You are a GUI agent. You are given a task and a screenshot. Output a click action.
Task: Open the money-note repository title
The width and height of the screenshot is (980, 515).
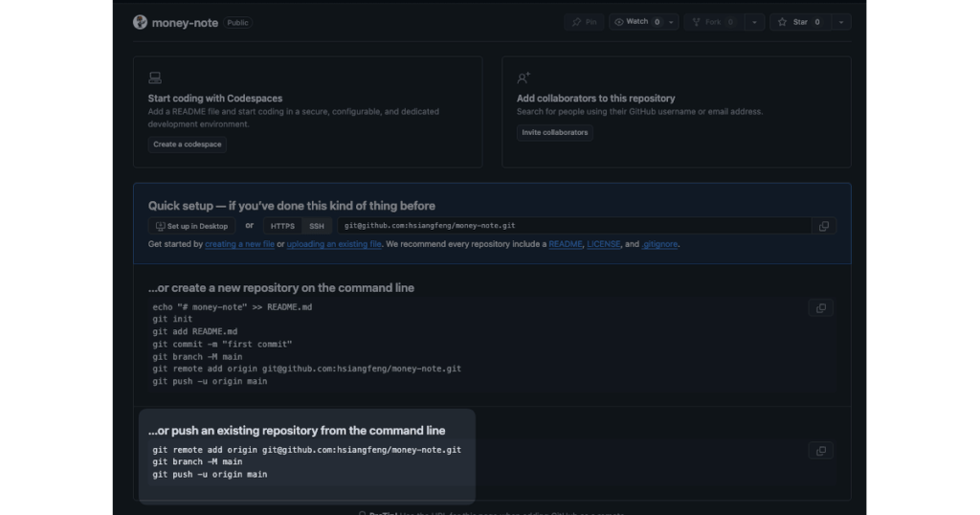click(x=185, y=23)
